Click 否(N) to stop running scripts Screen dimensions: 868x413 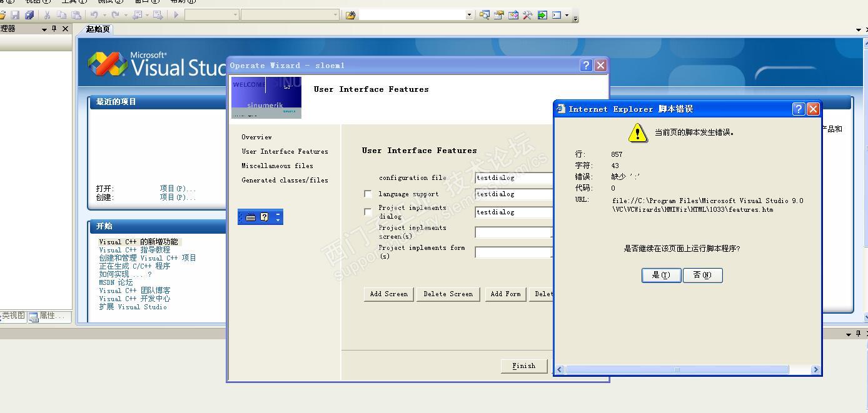tap(702, 275)
